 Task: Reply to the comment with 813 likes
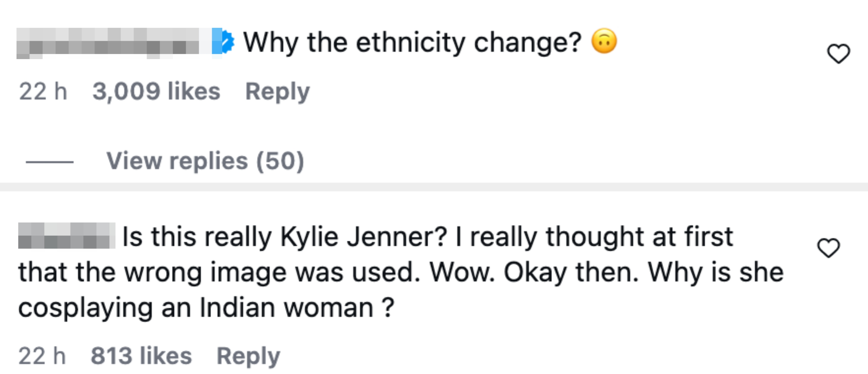click(248, 356)
